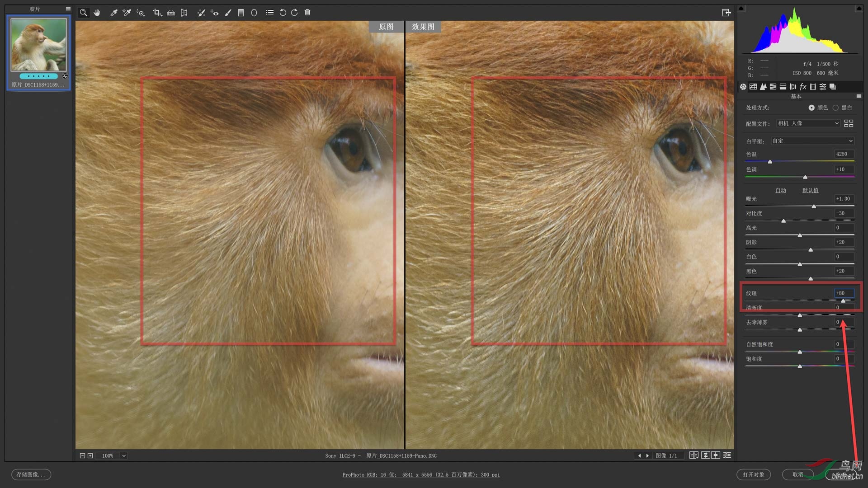Select the Hand tool
This screenshot has height=488, width=868.
[x=97, y=13]
